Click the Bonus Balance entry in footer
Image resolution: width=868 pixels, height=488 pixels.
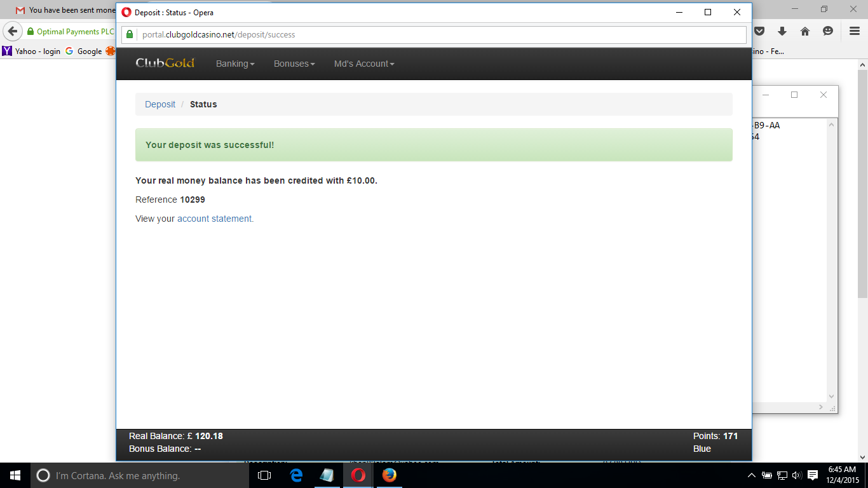(x=165, y=449)
